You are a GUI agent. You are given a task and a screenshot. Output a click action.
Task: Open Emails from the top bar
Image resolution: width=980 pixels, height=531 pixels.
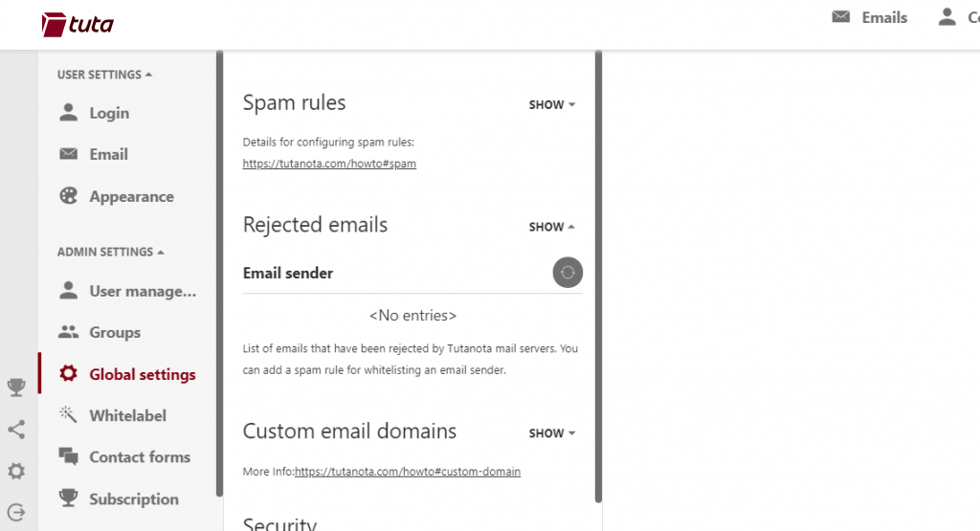click(869, 17)
